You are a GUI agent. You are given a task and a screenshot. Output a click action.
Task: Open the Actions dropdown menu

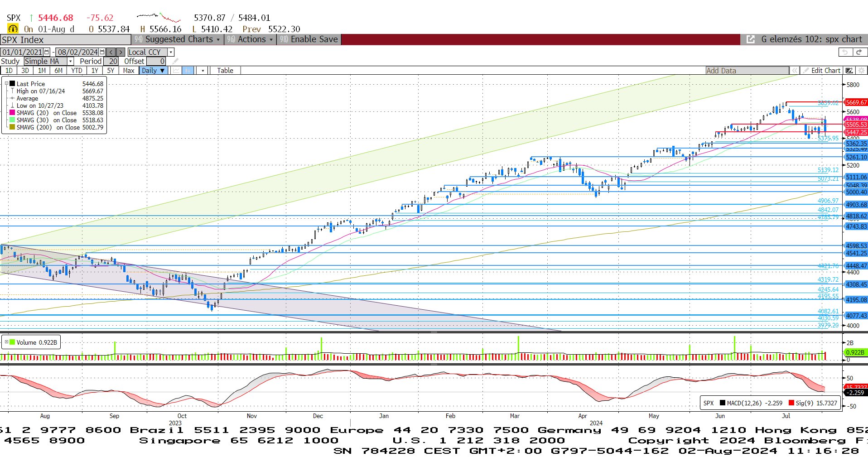pos(251,39)
